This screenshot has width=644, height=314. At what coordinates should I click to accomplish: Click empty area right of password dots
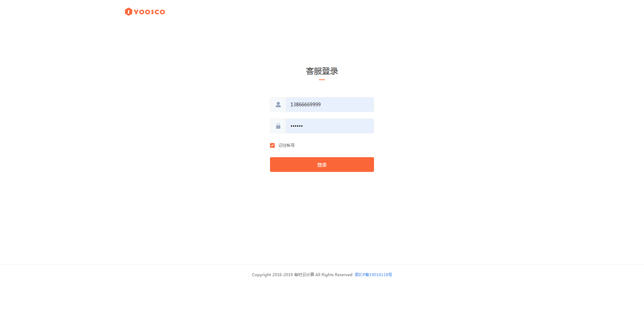coord(339,126)
